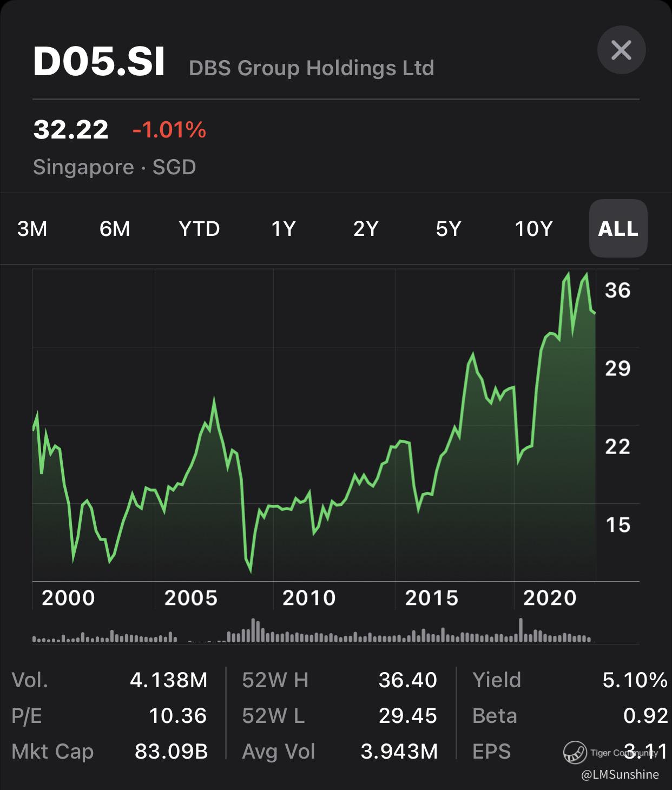Tap the Mkt Cap value 83.09B
This screenshot has height=790, width=672.
tap(171, 752)
